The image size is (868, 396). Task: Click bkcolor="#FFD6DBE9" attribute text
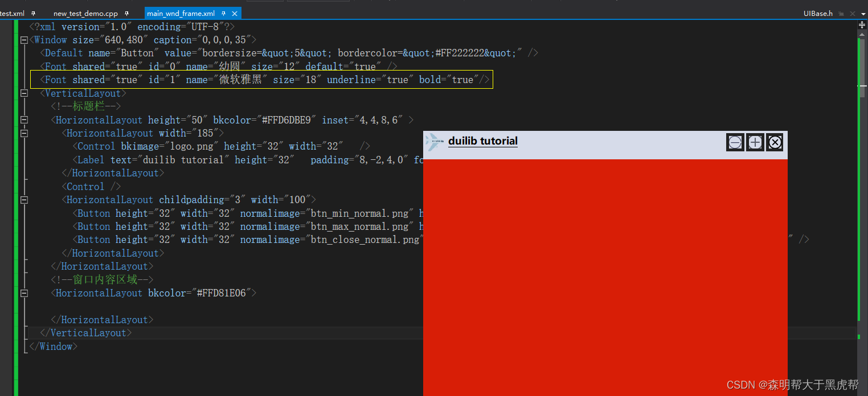[265, 120]
